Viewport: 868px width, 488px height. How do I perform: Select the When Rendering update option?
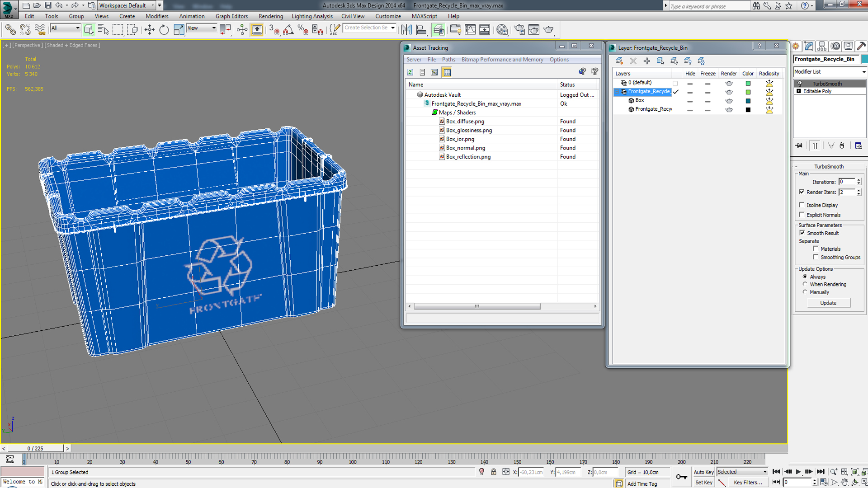tap(805, 284)
